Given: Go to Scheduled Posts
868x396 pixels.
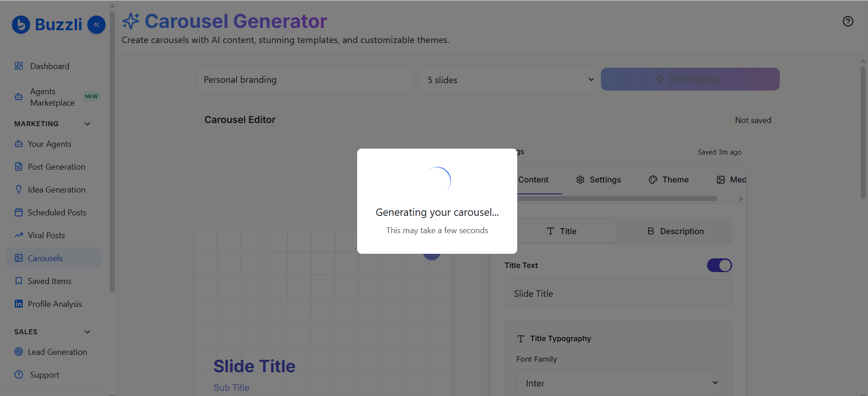Looking at the screenshot, I should click(x=53, y=212).
